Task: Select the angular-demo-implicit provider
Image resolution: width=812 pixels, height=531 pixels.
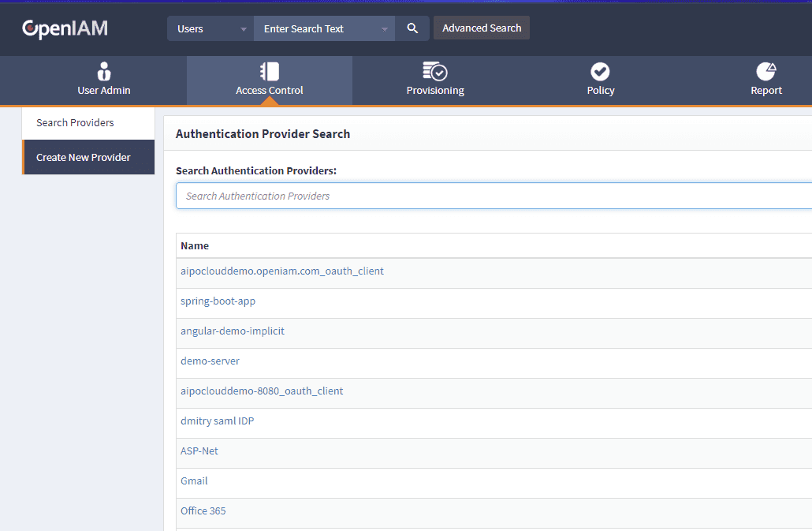Action: [x=233, y=331]
